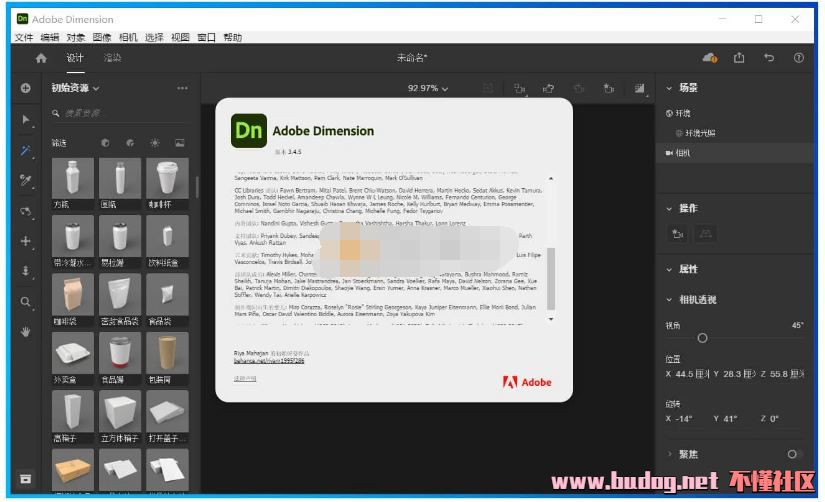The width and height of the screenshot is (825, 502).
Task: Open camera bookmarks icon in the canvas toolbar
Action: 609,88
